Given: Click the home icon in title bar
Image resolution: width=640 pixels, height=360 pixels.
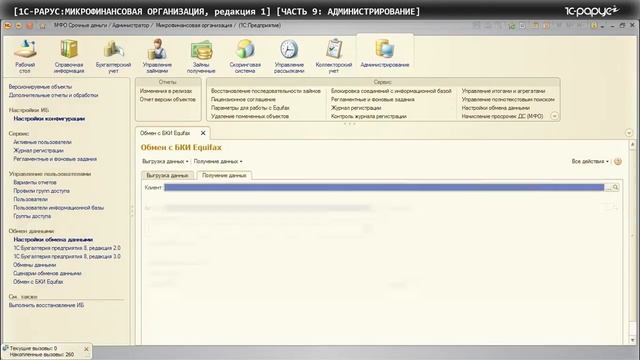Looking at the screenshot, I should coord(42,26).
